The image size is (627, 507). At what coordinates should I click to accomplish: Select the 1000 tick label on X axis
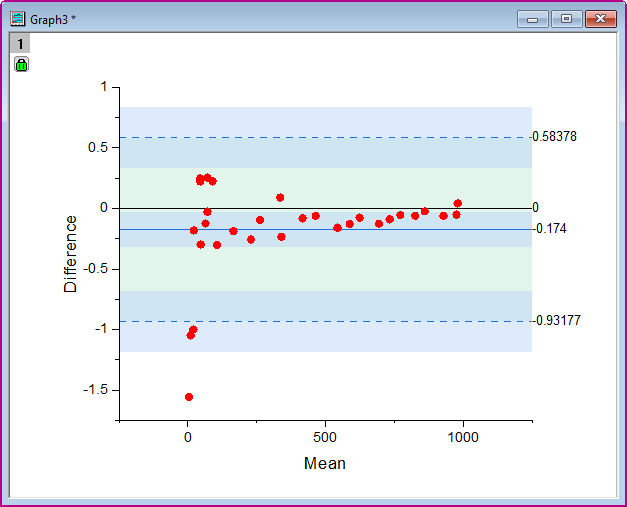pos(463,437)
